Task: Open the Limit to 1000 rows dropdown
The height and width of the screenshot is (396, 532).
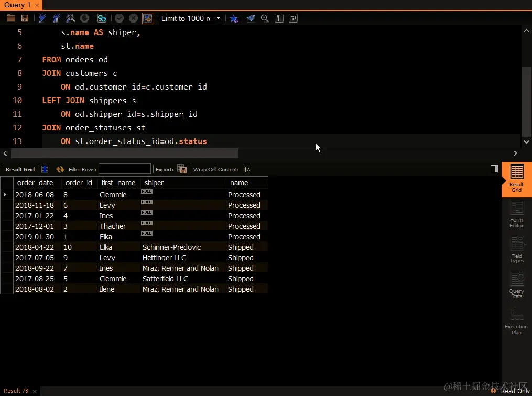Action: (218, 18)
